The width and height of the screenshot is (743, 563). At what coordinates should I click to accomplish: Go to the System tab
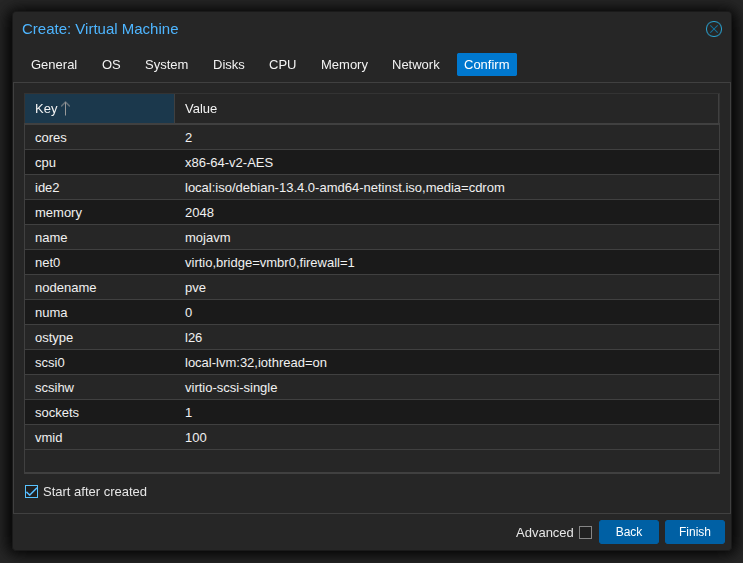pyautogui.click(x=166, y=65)
